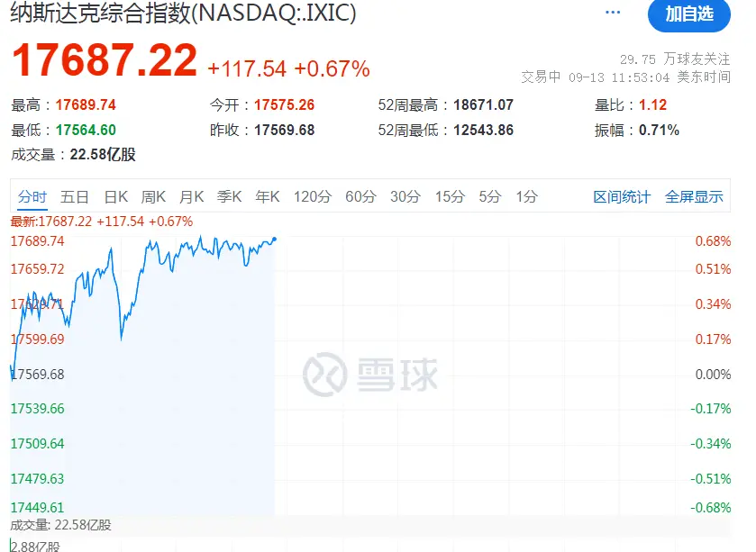Click the 成交量 value in the stats block
The width and height of the screenshot is (756, 552).
(103, 155)
